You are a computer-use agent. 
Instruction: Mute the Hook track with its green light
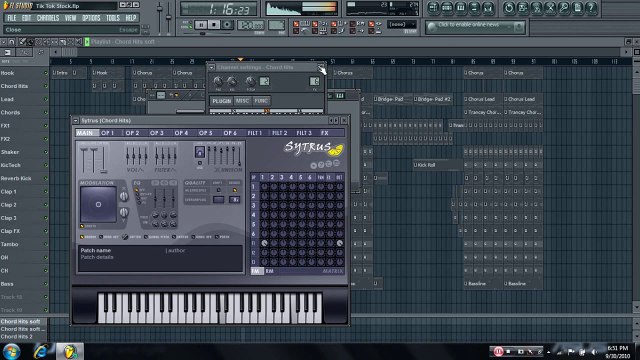46,73
